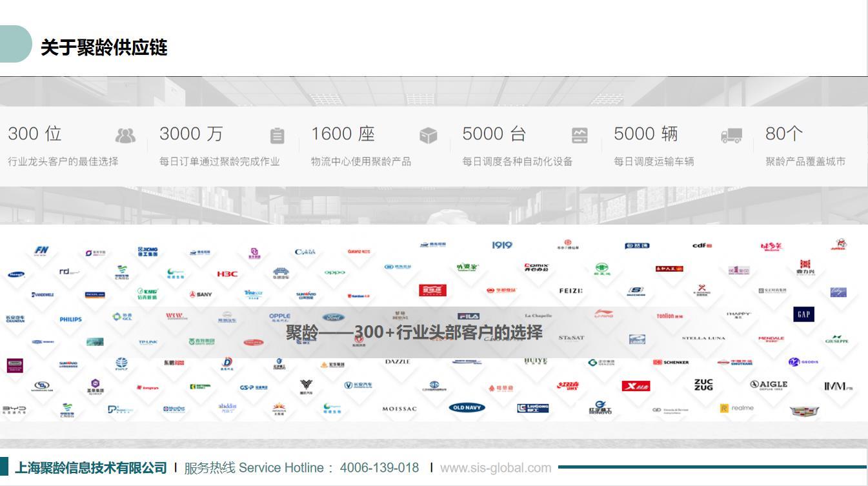Click the 80个 statistic
This screenshot has width=868, height=486.
click(784, 134)
